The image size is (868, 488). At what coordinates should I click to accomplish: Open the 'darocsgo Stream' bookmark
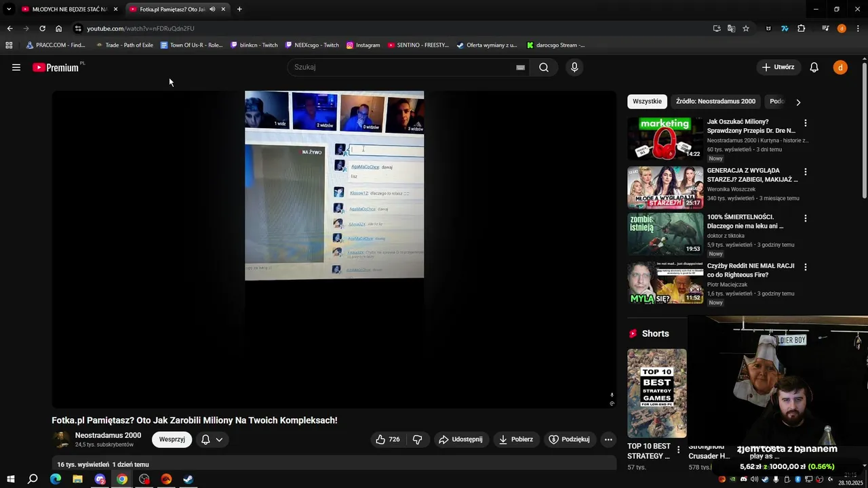click(x=555, y=45)
